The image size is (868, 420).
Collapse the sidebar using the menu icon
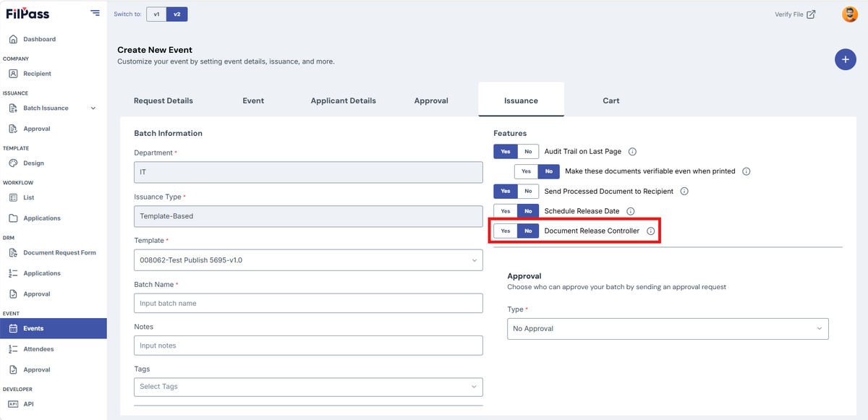95,13
